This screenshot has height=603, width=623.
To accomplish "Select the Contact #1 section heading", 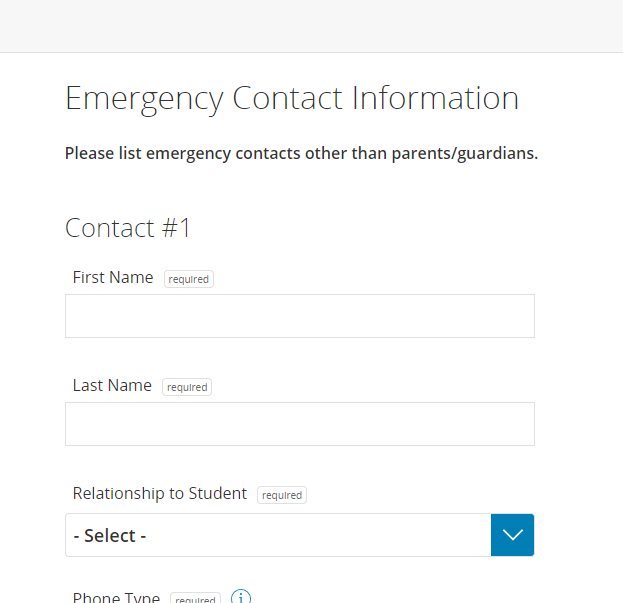I will 128,228.
